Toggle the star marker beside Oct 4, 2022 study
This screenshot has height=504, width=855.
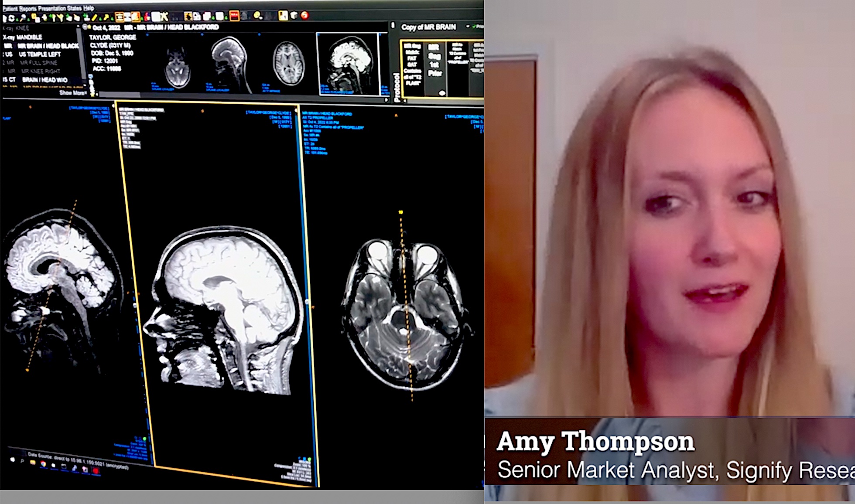(x=89, y=27)
